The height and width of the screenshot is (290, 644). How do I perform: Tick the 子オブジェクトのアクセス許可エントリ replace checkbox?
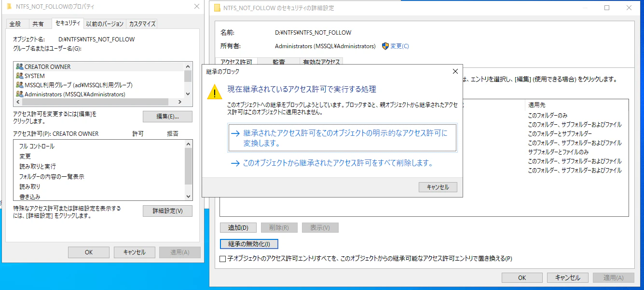pyautogui.click(x=222, y=259)
